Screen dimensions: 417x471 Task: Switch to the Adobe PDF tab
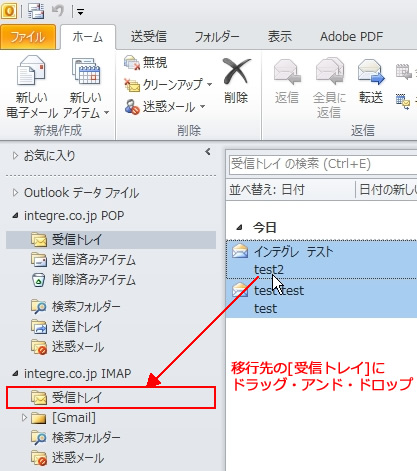coord(351,37)
